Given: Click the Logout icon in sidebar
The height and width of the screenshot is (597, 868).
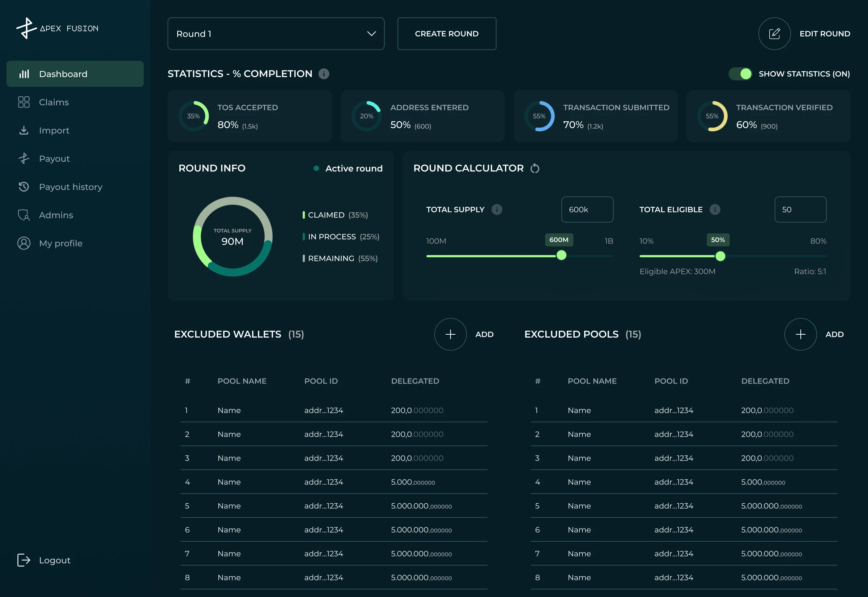Looking at the screenshot, I should [x=24, y=560].
